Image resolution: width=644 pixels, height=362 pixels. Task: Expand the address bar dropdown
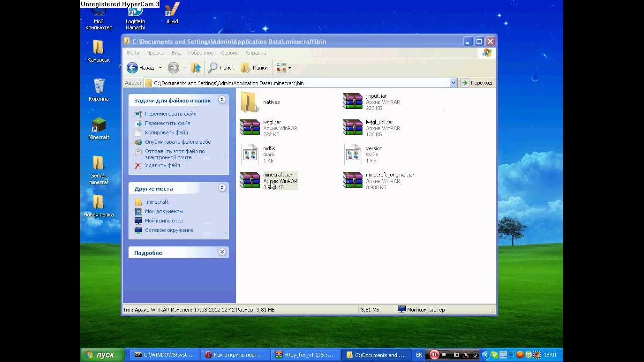click(x=453, y=83)
